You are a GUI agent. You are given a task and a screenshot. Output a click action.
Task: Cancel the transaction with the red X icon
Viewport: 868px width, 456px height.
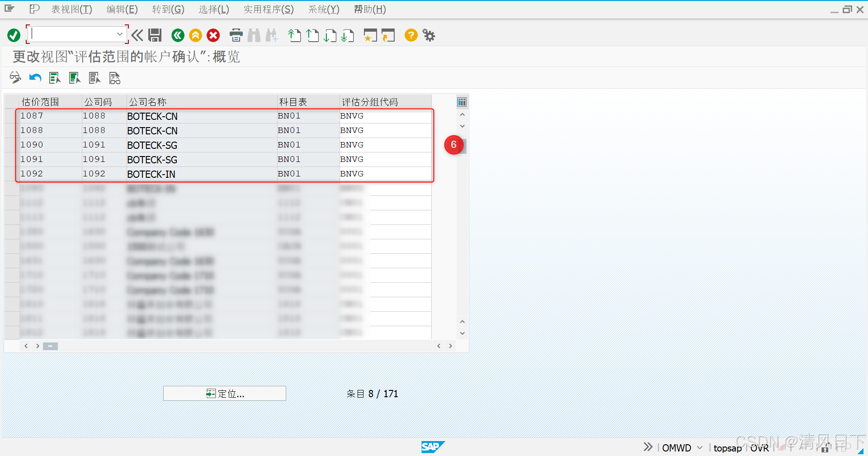pos(213,35)
